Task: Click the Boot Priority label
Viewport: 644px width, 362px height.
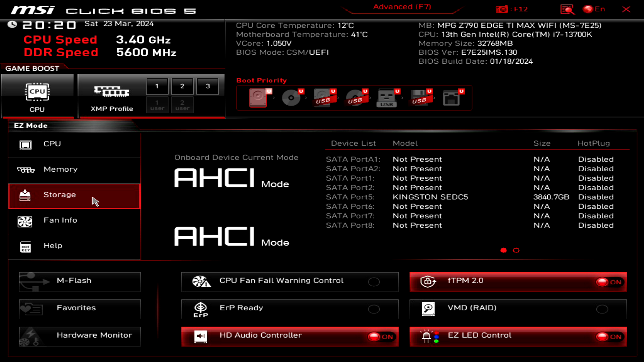Action: click(x=262, y=80)
